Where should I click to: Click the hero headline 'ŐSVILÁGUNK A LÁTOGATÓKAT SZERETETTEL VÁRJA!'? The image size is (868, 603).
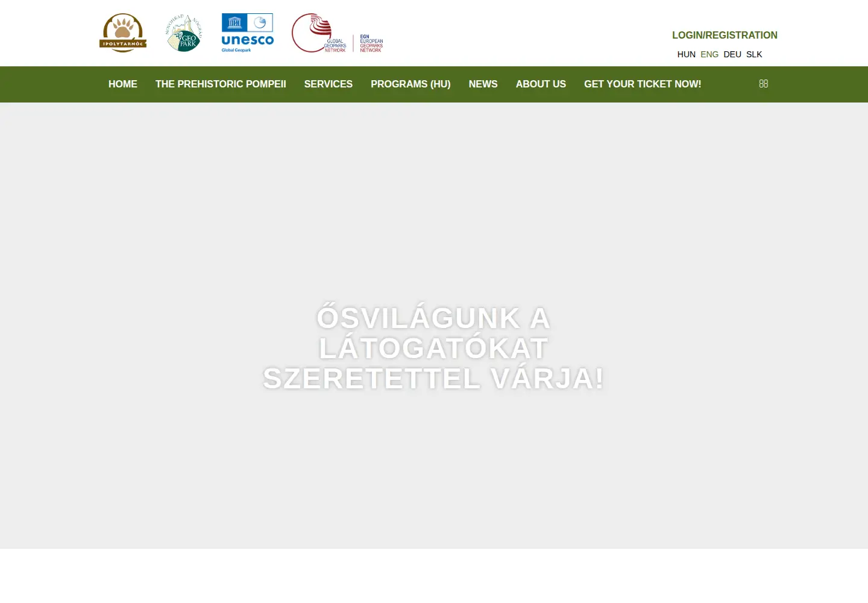pos(434,348)
